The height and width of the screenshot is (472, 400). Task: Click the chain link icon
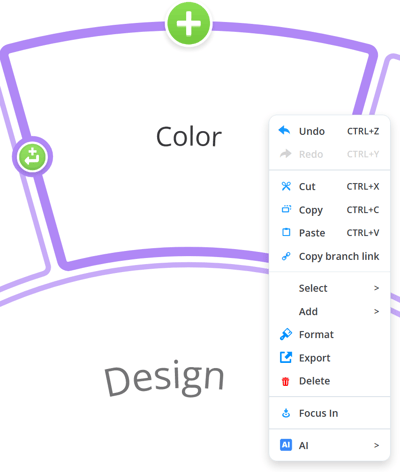point(286,256)
